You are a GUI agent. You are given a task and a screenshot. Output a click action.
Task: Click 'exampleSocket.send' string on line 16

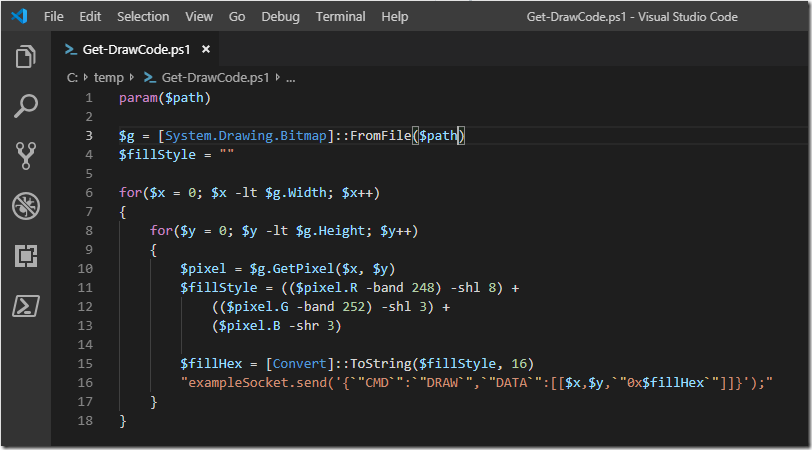point(257,383)
